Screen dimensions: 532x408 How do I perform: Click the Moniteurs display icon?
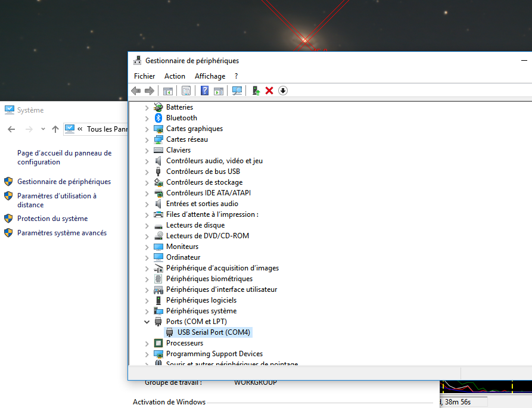[158, 247]
